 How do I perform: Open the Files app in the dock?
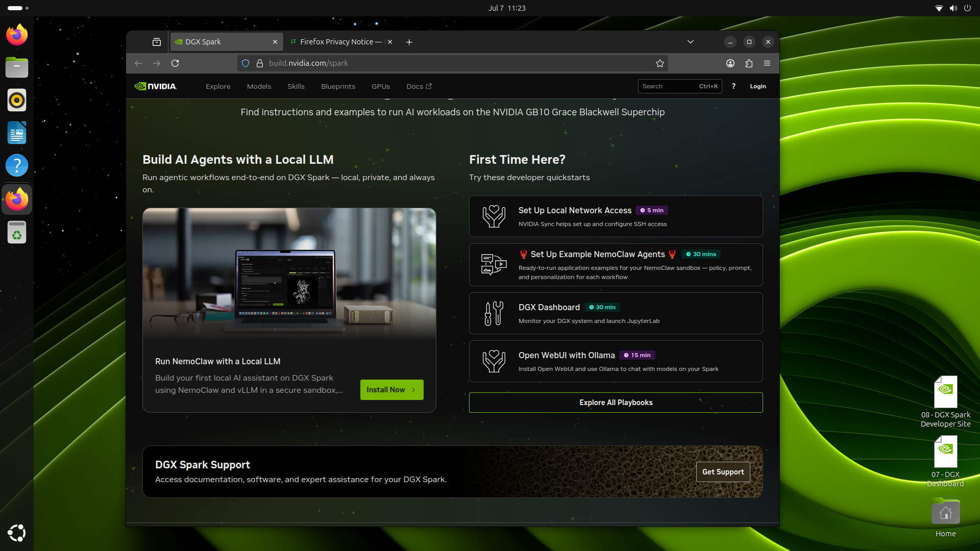(x=17, y=67)
